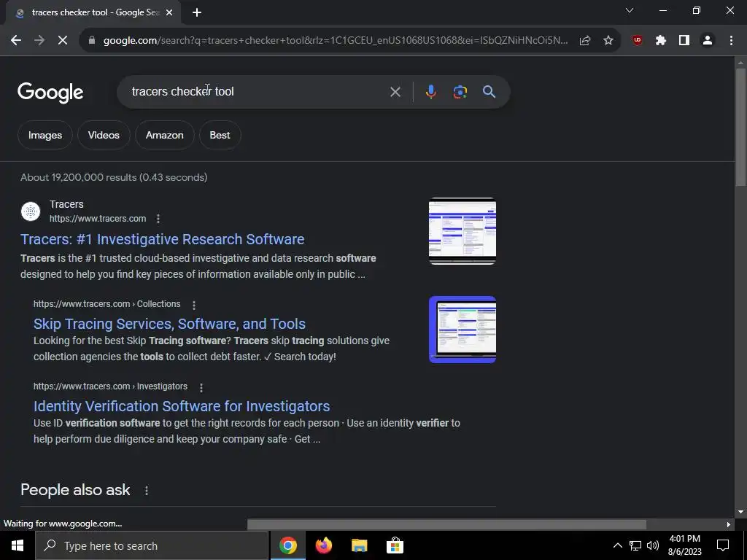The width and height of the screenshot is (747, 560).
Task: Click horizontal scrollbar right arrow
Action: pos(729,525)
